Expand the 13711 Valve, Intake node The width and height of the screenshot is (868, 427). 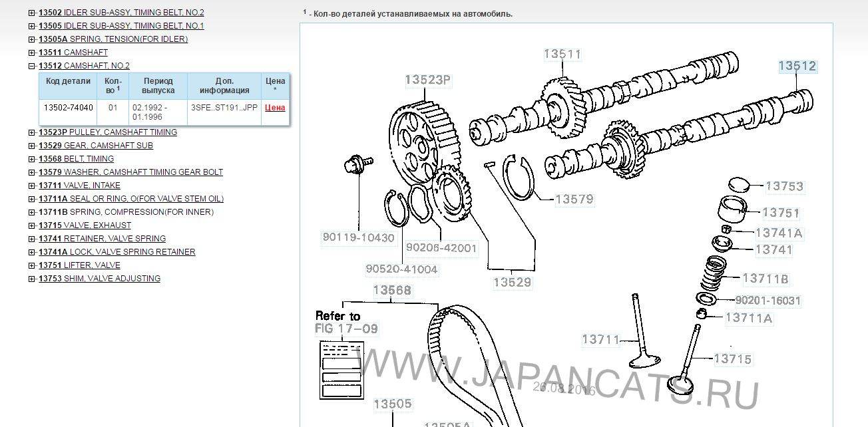tap(32, 186)
